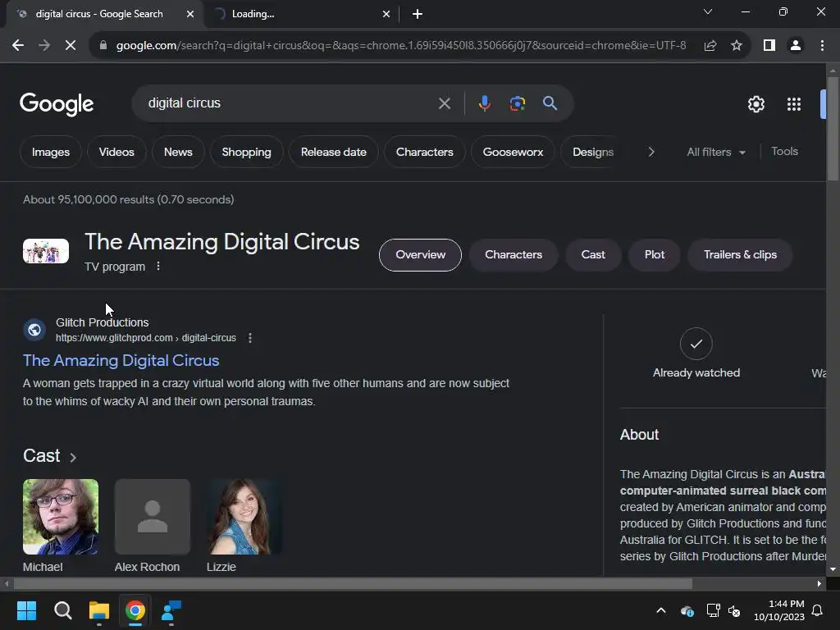This screenshot has width=840, height=630.
Task: Bookmark this page with the star
Action: (737, 46)
